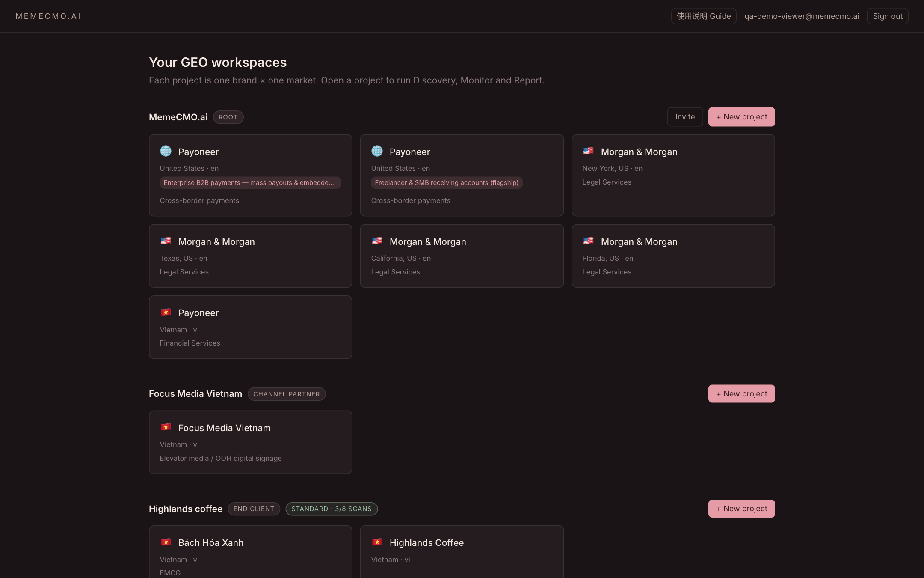This screenshot has width=924, height=578.
Task: Click the STANDARD · 3/8 SCANS badge
Action: (x=332, y=509)
